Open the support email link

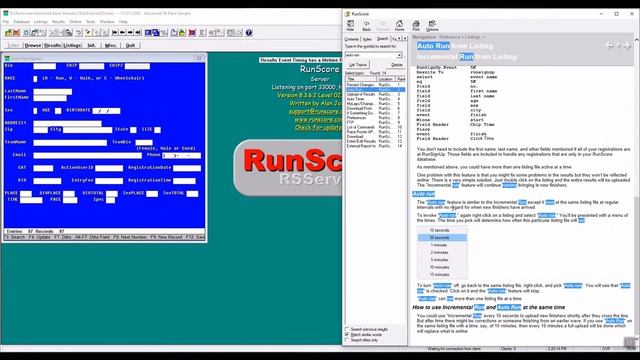tap(315, 111)
